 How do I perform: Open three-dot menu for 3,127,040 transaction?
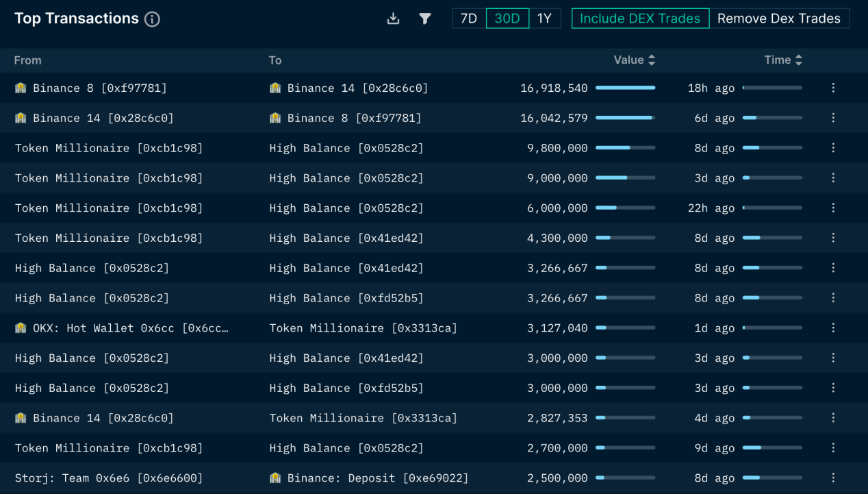[x=833, y=328]
